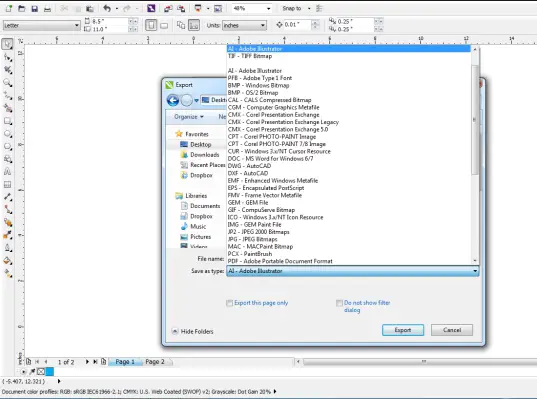Click the Save floppy disk icon
This screenshot has height=399, width=537.
(x=35, y=8)
